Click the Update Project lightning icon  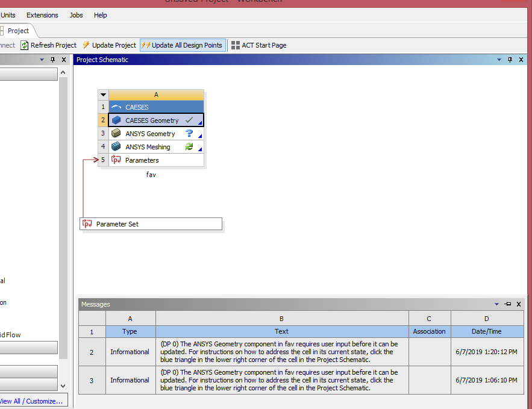click(86, 45)
